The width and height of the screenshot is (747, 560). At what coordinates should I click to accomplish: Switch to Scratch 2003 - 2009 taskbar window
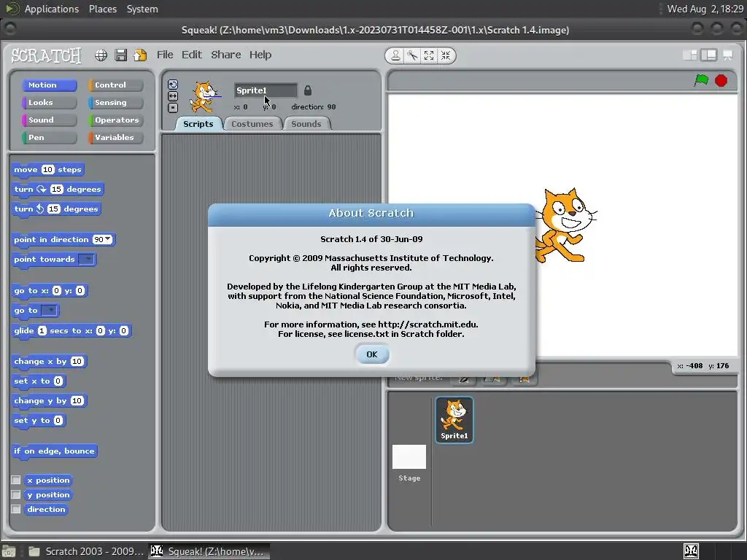(x=86, y=551)
